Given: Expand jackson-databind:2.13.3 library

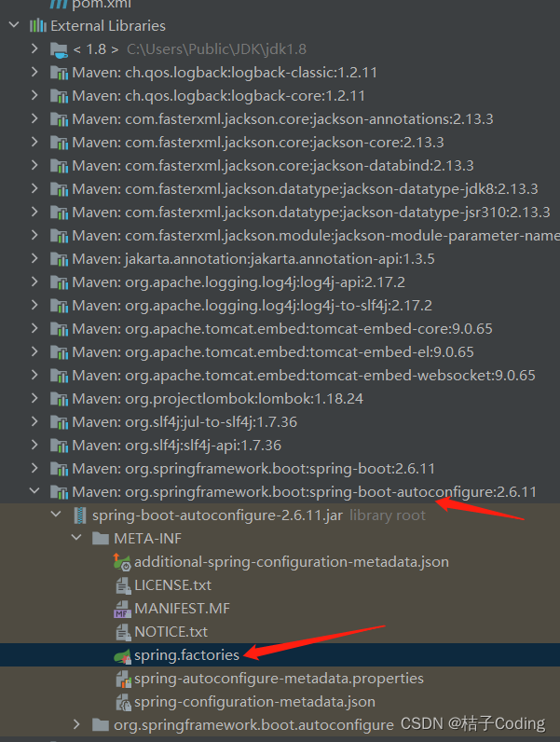Looking at the screenshot, I should coord(34,165).
